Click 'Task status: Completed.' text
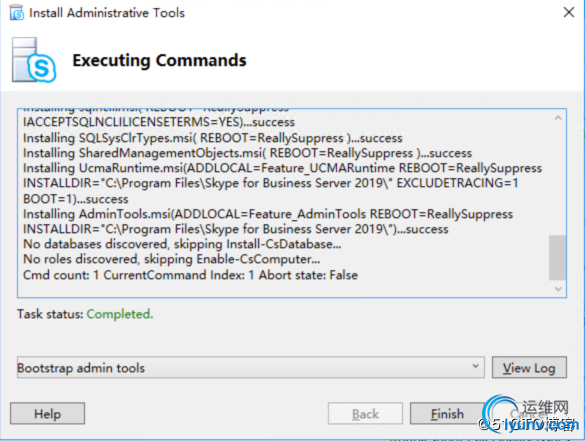This screenshot has width=585, height=441. [85, 314]
